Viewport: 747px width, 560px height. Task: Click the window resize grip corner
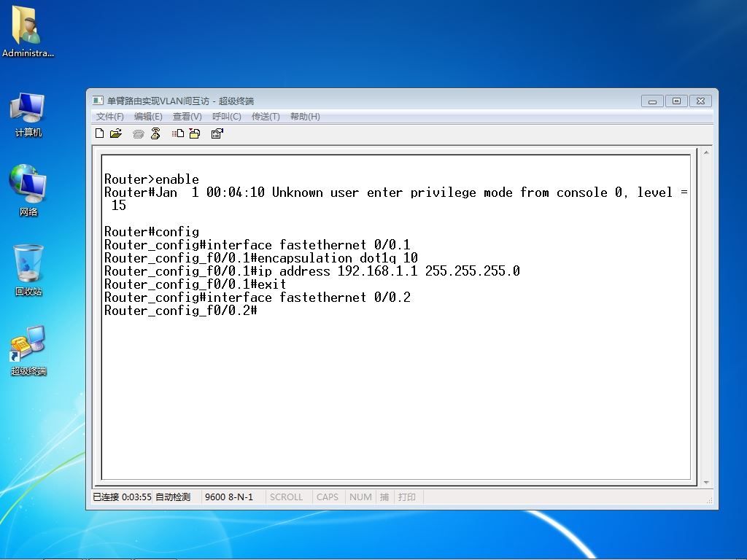[709, 500]
